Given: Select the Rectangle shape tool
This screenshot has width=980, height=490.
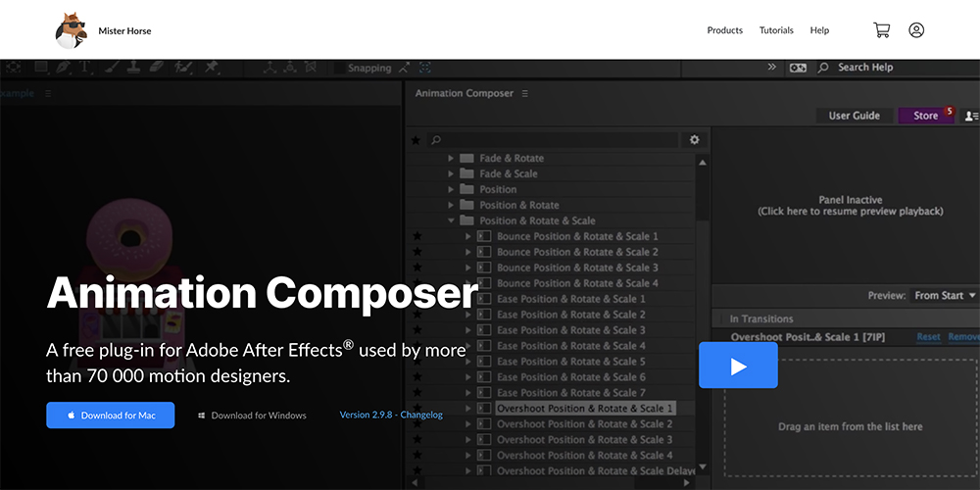Looking at the screenshot, I should click(x=41, y=67).
